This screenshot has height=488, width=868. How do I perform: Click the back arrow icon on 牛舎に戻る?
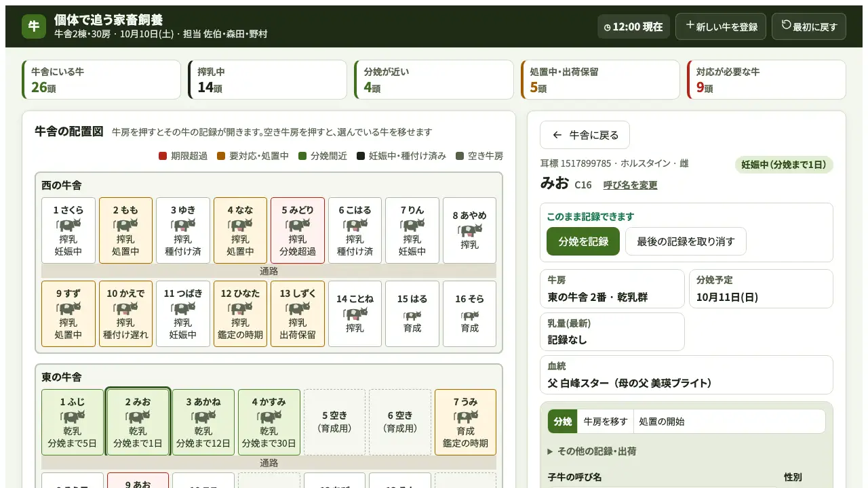pos(557,135)
